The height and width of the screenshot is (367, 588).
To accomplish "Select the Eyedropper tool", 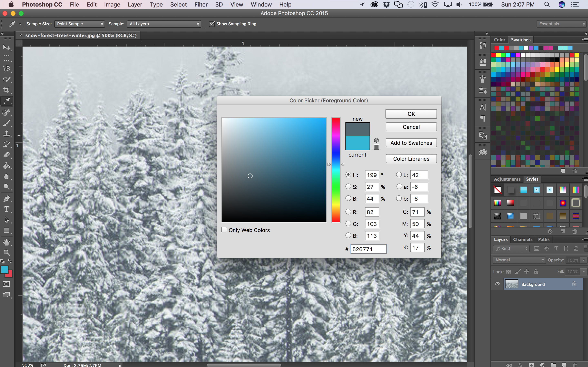I will coord(7,101).
